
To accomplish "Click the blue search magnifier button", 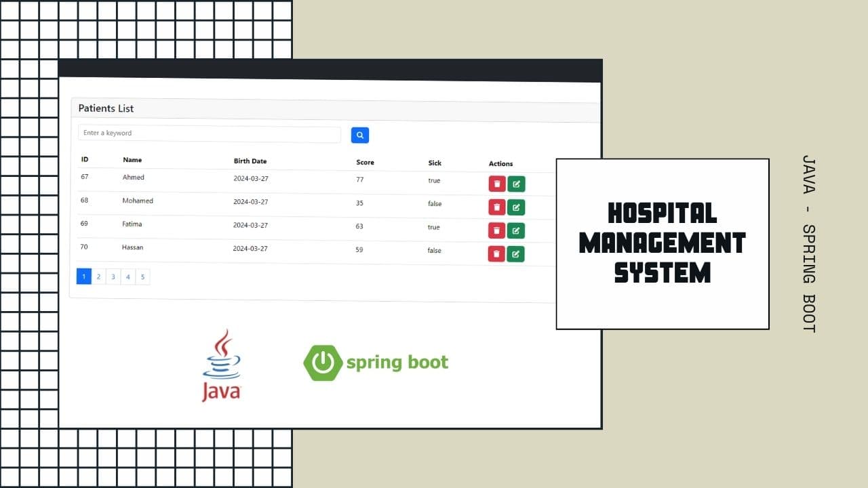I will (360, 135).
